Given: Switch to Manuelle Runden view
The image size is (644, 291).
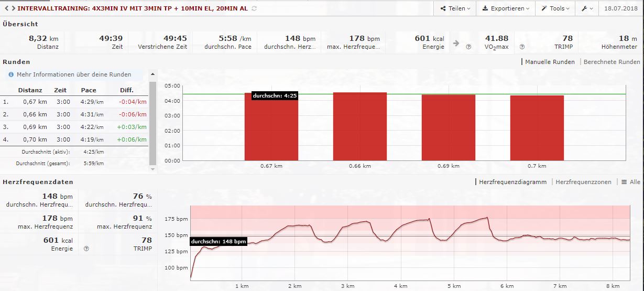Looking at the screenshot, I should pyautogui.click(x=550, y=62).
